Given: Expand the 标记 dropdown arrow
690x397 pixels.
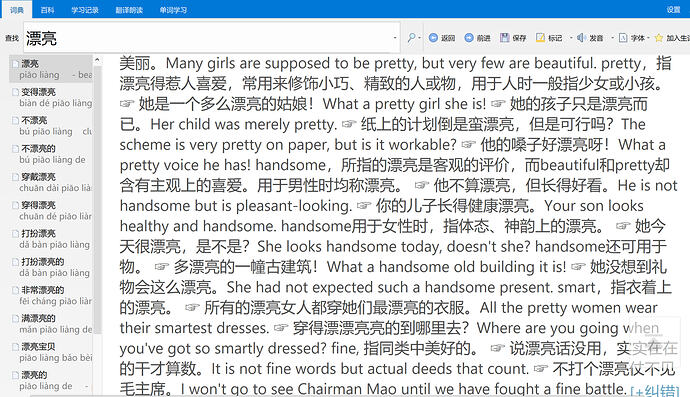Looking at the screenshot, I should click(571, 38).
